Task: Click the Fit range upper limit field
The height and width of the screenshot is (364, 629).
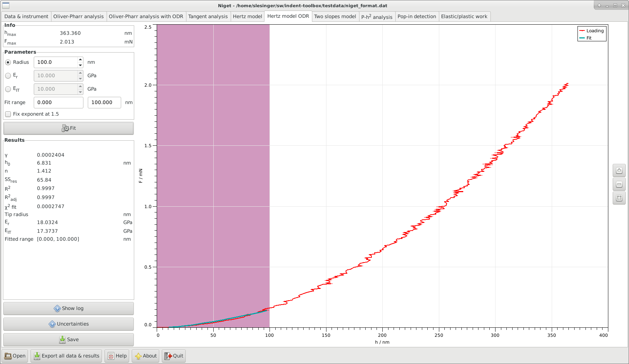Action: pos(104,103)
